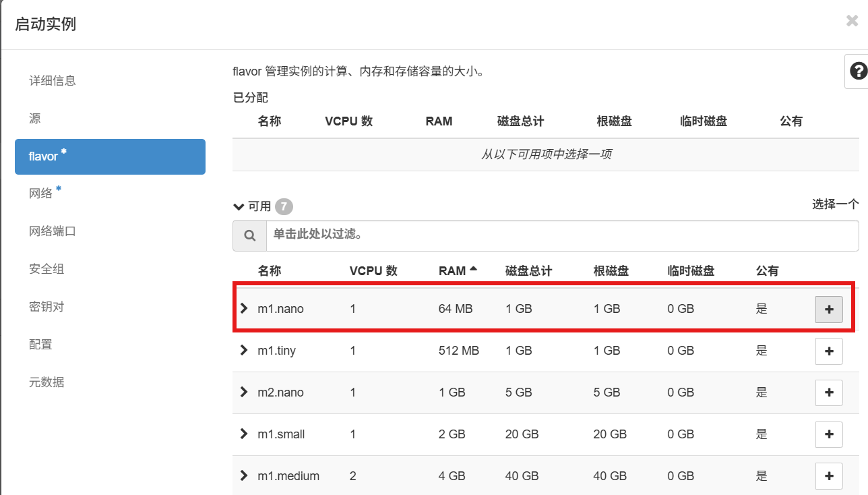Focus the filter field 单击此处以过滤
This screenshot has height=495, width=868.
click(563, 235)
